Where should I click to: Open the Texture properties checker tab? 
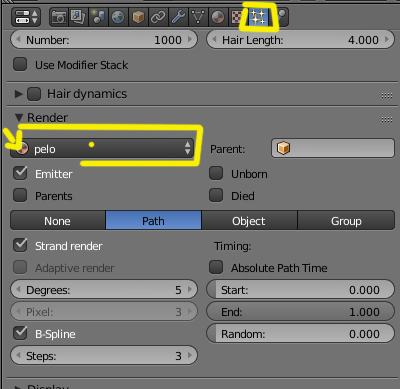click(x=237, y=17)
